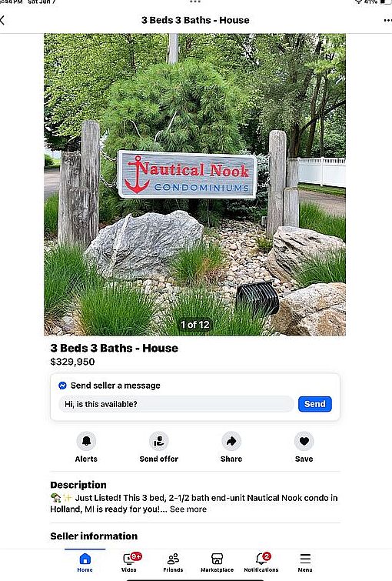Viewport: 392px width, 581px height.
Task: Open the Menu hamburger tab
Action: 305,563
